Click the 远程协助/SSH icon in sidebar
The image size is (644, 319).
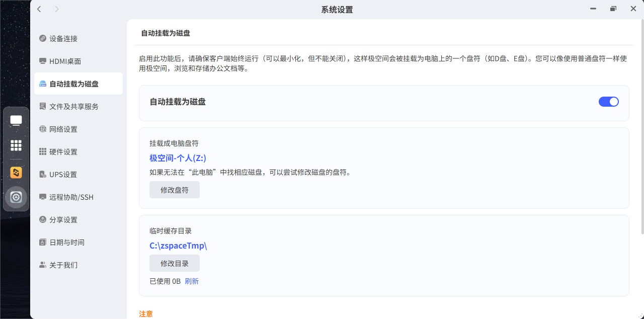point(43,197)
